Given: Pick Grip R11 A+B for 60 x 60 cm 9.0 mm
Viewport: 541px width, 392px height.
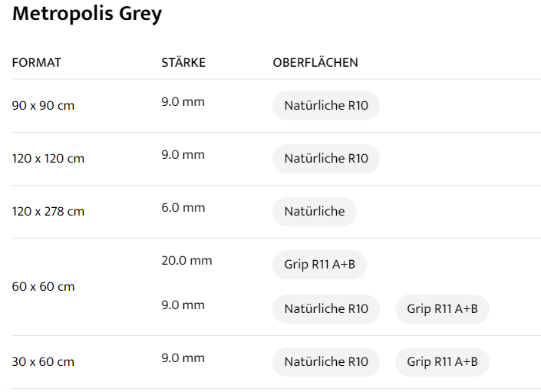Looking at the screenshot, I should point(442,309).
